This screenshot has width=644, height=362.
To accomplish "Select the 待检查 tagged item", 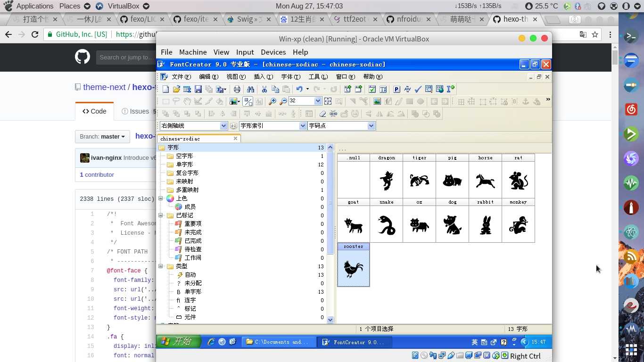I will click(193, 249).
